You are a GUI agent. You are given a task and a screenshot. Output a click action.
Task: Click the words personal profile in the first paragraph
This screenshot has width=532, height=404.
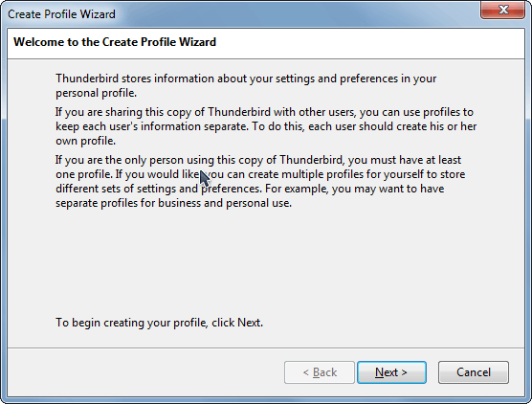coord(96,93)
